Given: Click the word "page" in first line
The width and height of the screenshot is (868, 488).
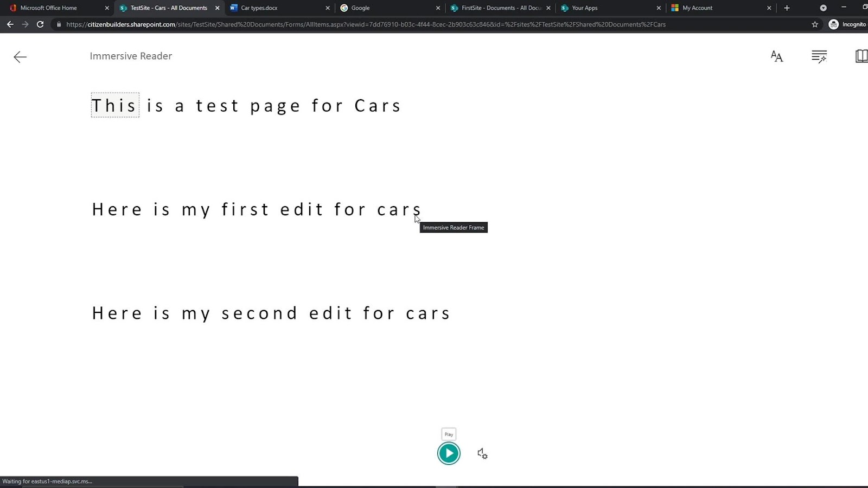Looking at the screenshot, I should [x=275, y=107].
